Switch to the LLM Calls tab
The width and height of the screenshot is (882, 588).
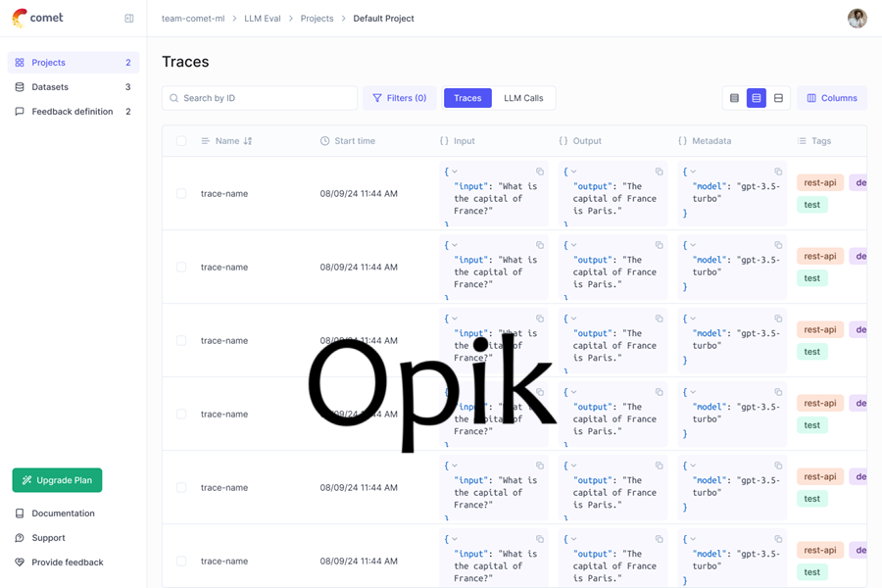coord(523,98)
